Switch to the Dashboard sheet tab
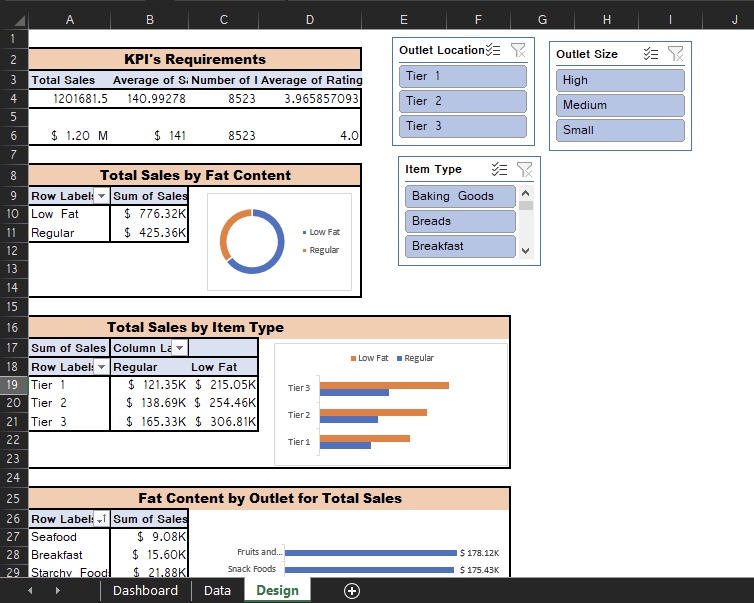Image resolution: width=754 pixels, height=603 pixels. [145, 591]
